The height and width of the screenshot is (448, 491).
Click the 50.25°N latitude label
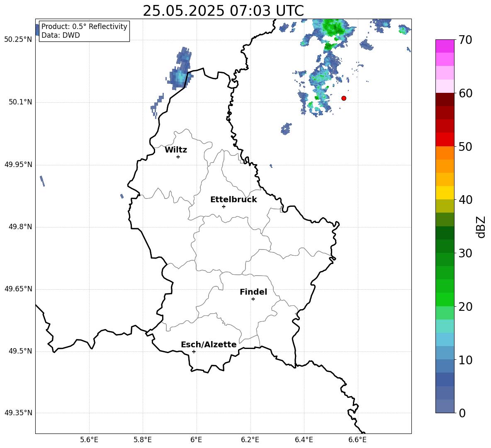point(18,40)
